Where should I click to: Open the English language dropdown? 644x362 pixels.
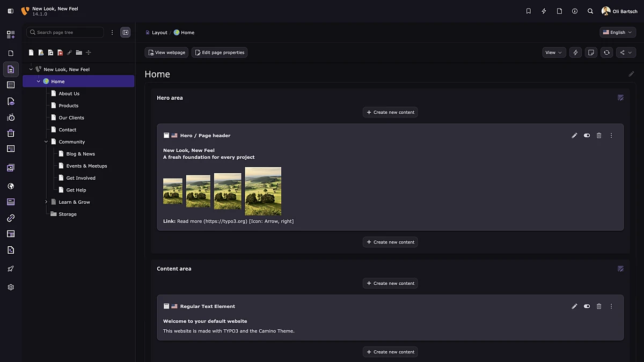617,32
